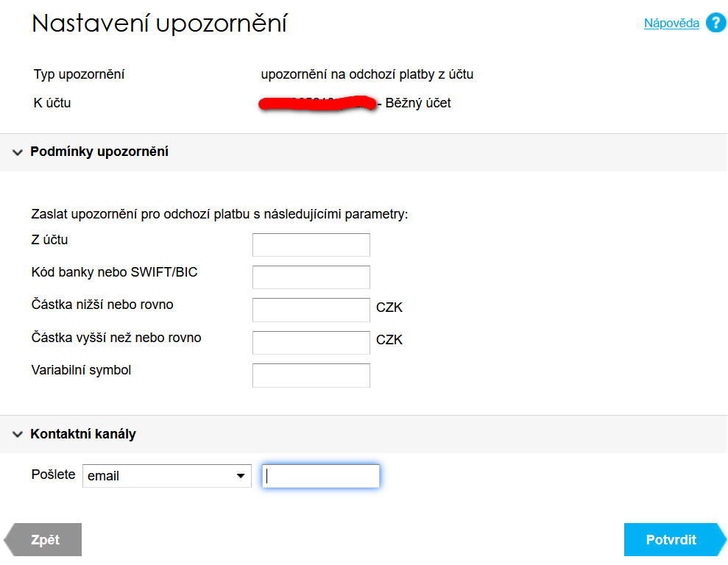Screen dimensions: 728x565
Task: Focus the Z účtu input field
Action: (311, 245)
